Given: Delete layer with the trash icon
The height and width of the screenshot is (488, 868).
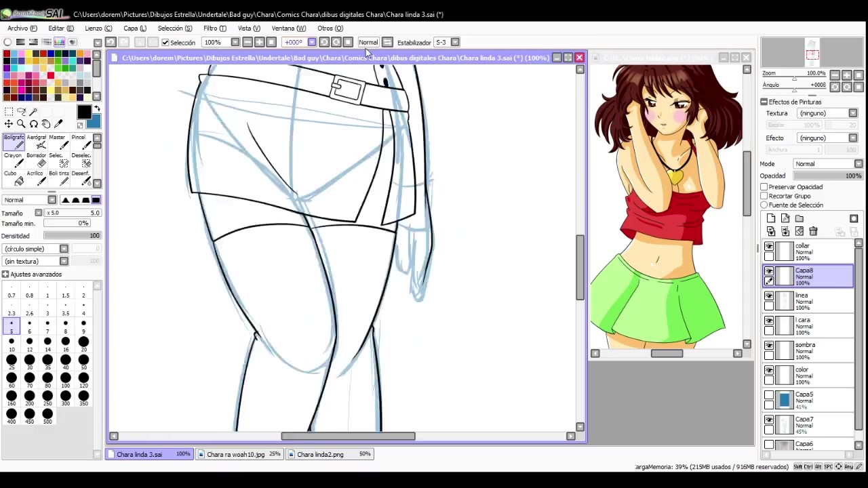Looking at the screenshot, I should pos(813,232).
